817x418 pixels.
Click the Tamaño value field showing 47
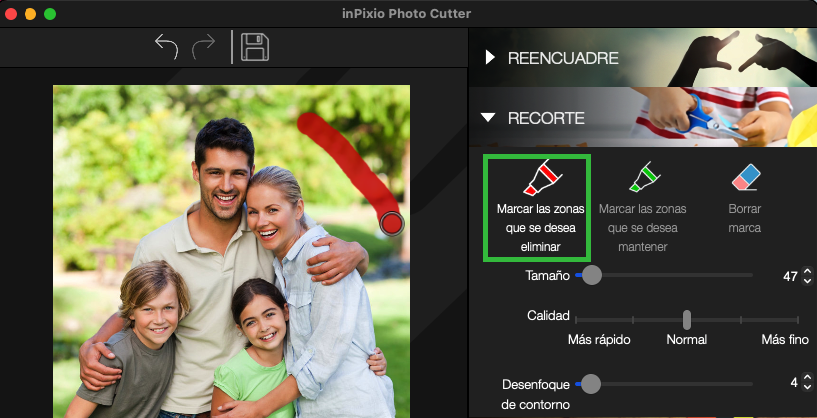790,276
